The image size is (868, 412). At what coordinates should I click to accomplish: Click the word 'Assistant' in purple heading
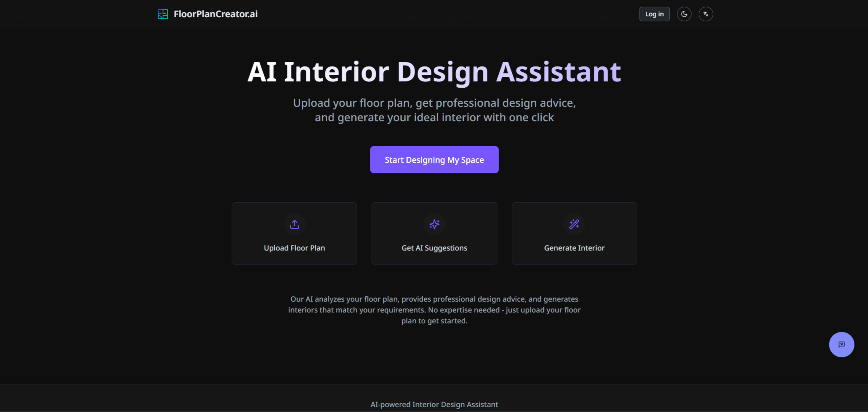pos(558,72)
